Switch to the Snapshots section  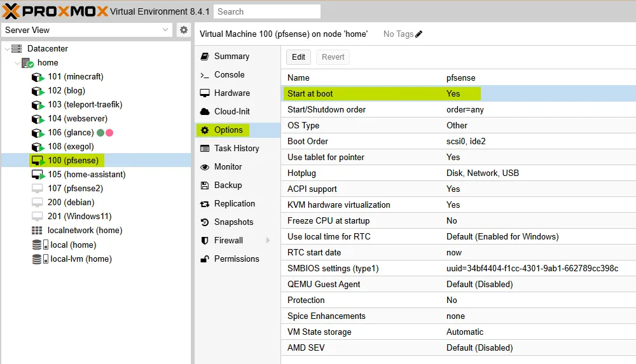pos(233,222)
